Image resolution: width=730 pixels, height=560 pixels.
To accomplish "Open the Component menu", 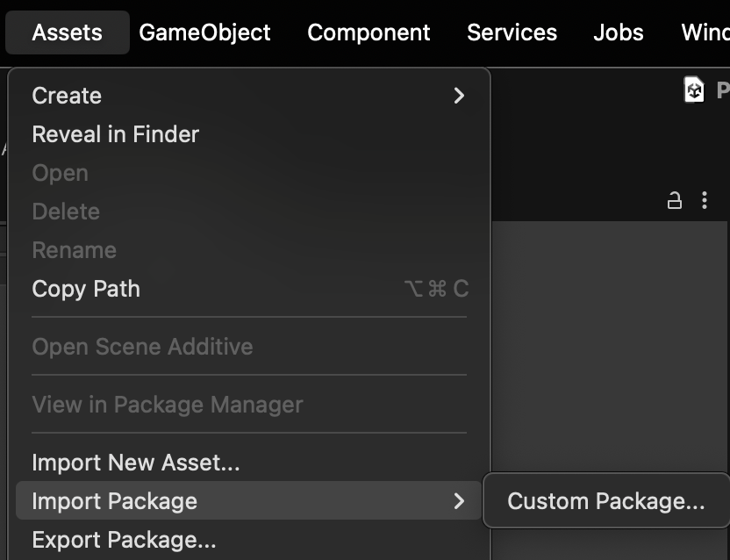I will (x=369, y=32).
